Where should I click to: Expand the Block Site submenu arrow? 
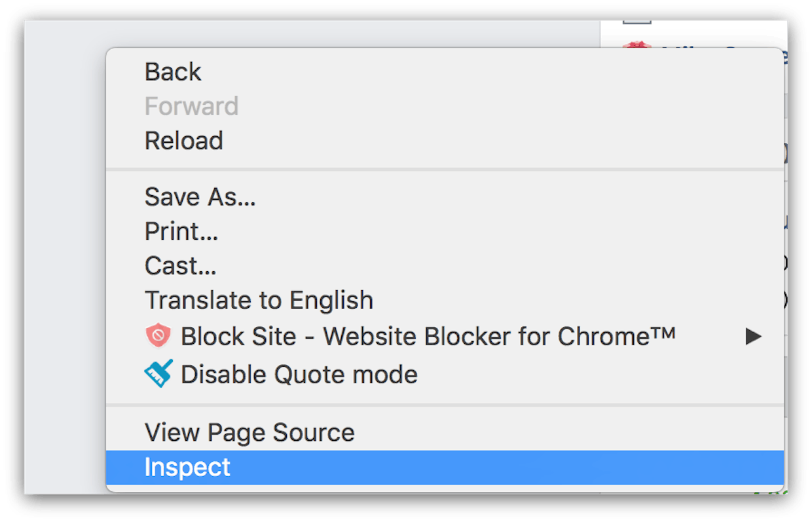coord(754,337)
